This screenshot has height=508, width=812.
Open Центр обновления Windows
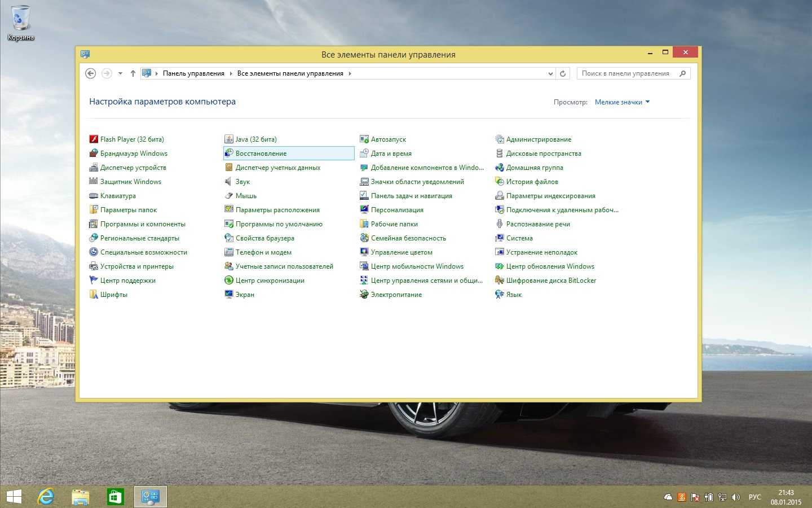tap(550, 266)
